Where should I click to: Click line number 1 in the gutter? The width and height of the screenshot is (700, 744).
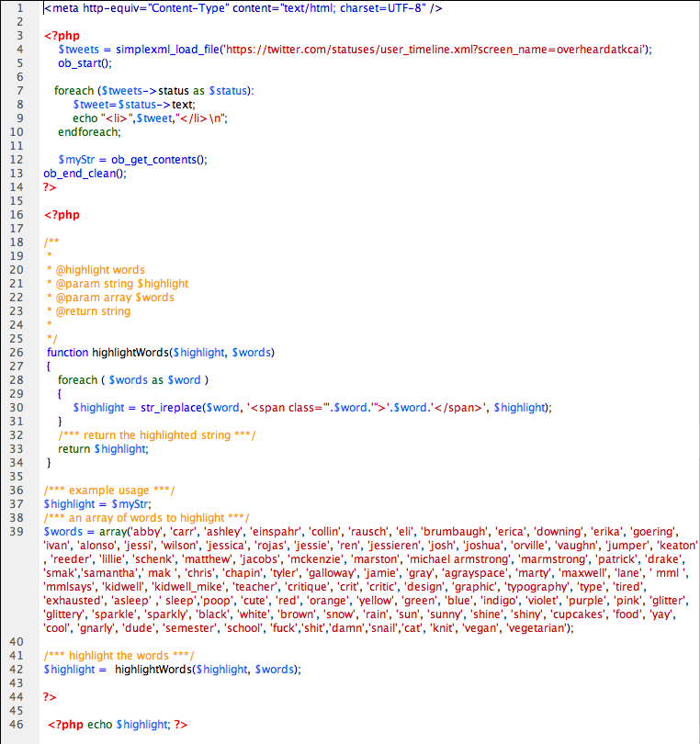pos(18,8)
